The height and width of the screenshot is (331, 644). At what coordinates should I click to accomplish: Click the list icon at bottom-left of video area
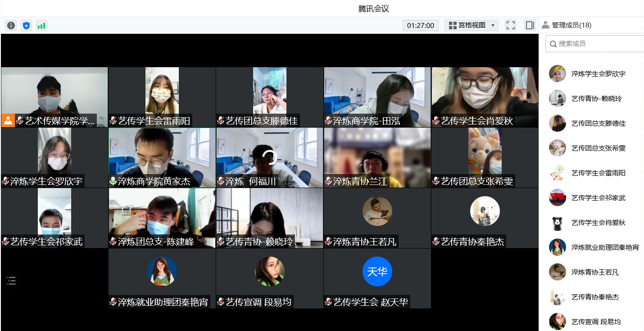[x=11, y=281]
